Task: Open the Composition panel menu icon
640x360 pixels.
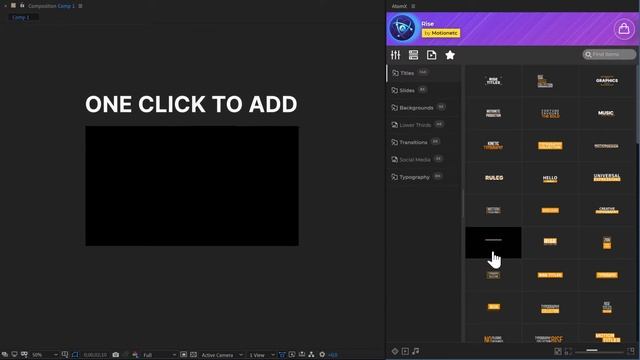Action: 80,6
